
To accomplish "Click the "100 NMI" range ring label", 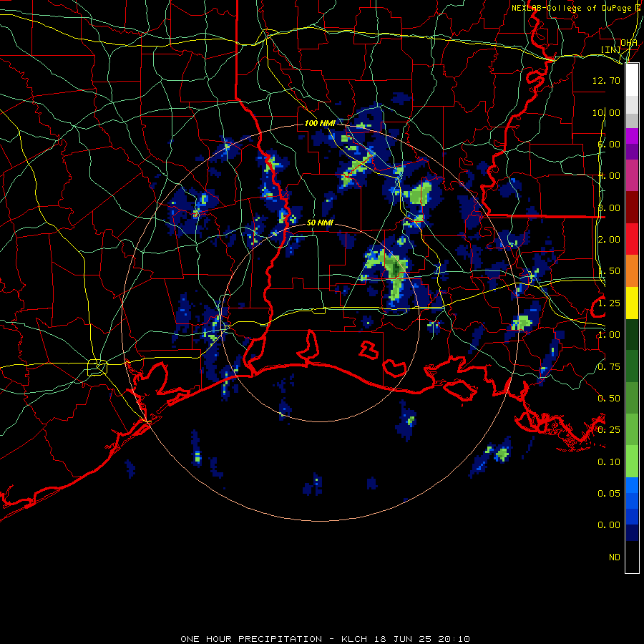I will [x=320, y=123].
